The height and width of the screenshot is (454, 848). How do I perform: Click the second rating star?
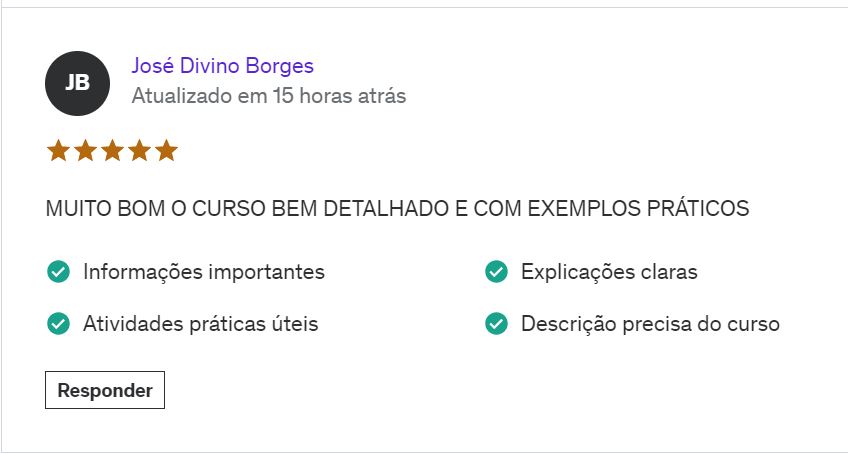(85, 150)
